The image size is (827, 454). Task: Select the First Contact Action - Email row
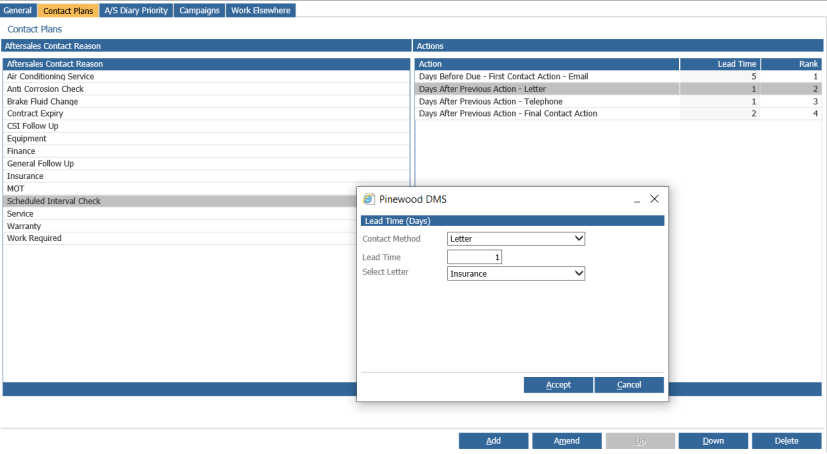coord(618,76)
